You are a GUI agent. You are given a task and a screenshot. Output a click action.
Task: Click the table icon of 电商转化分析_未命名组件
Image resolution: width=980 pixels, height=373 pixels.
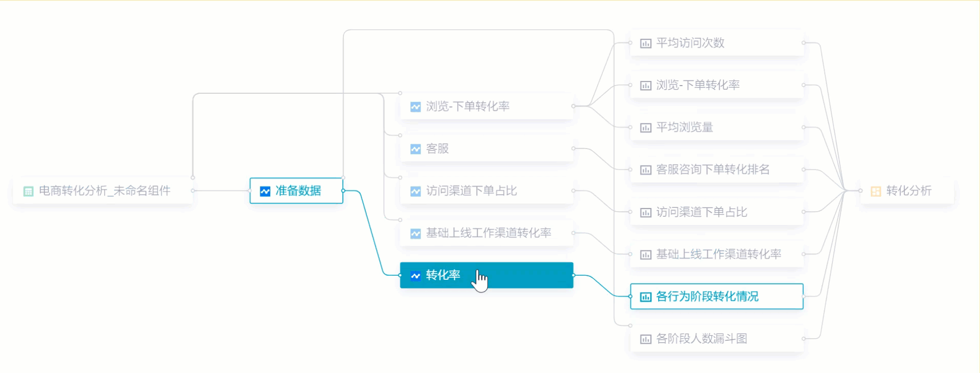pos(28,191)
